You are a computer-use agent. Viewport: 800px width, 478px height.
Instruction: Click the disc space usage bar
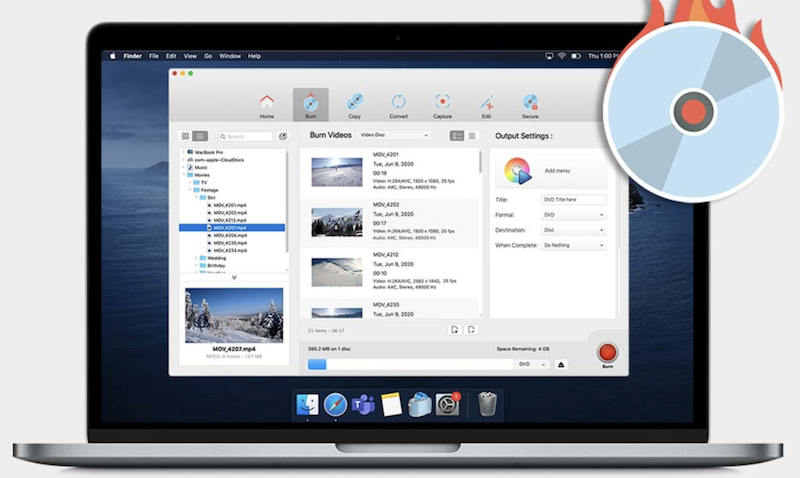(408, 364)
